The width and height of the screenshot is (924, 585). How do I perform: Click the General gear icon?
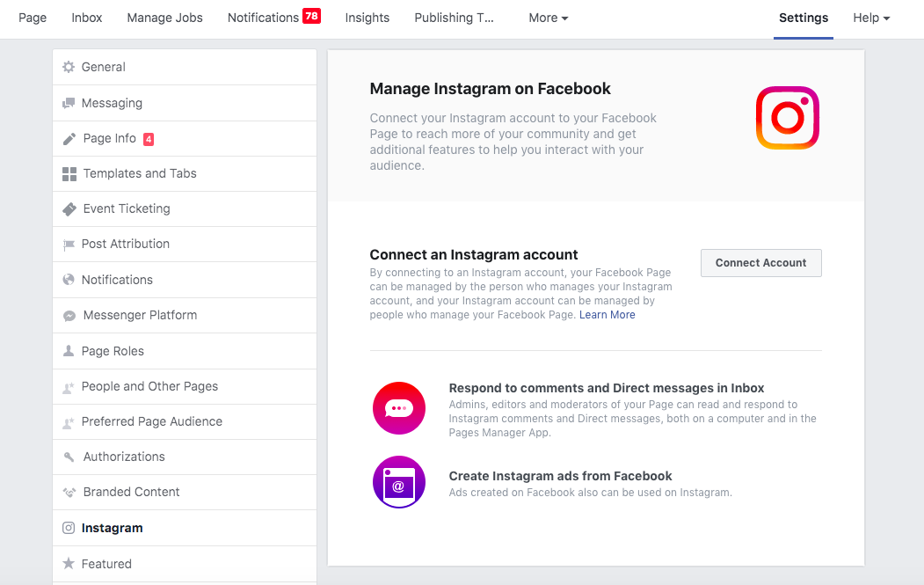pyautogui.click(x=69, y=67)
